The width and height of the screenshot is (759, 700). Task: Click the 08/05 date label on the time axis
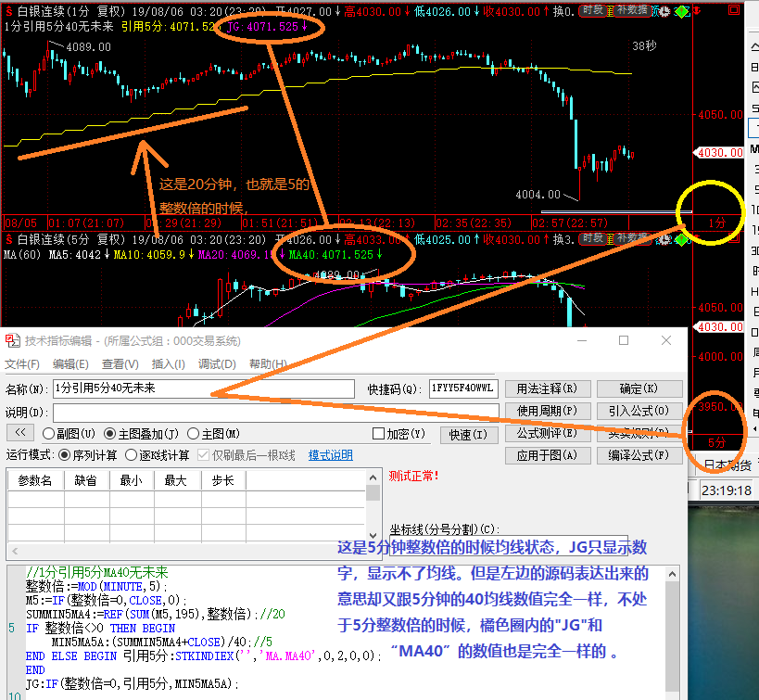pyautogui.click(x=20, y=223)
